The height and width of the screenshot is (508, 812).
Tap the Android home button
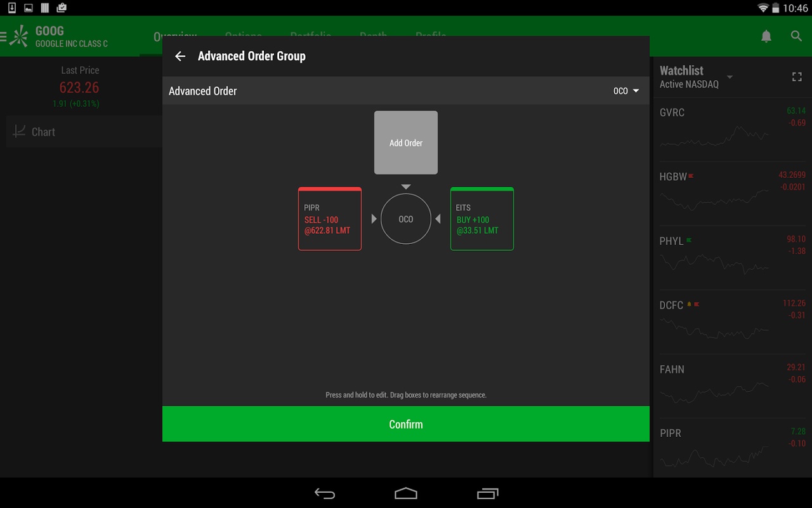pos(406,493)
